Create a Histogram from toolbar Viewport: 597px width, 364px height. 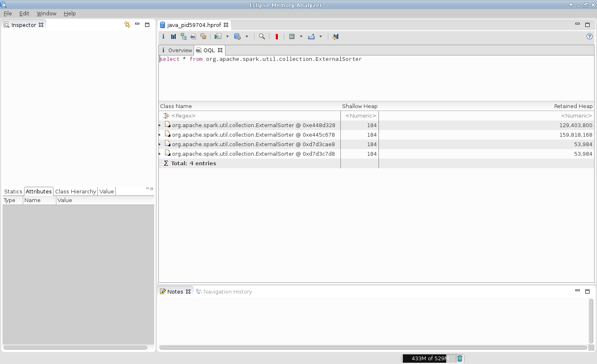tap(173, 36)
